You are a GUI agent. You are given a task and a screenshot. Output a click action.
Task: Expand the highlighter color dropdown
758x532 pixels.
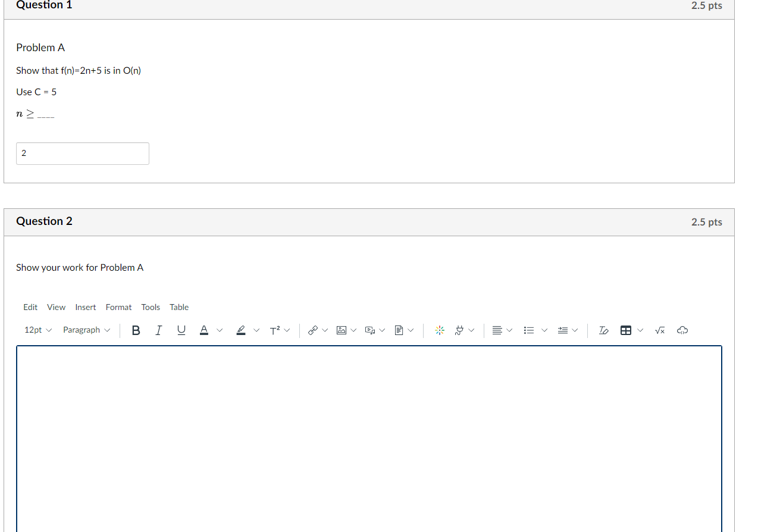click(256, 330)
